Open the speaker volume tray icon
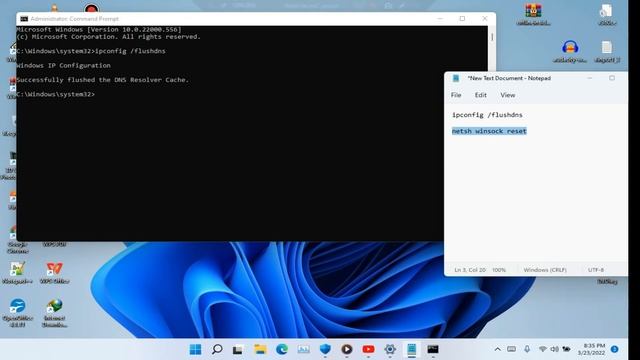This screenshot has height=360, width=640. point(554,349)
